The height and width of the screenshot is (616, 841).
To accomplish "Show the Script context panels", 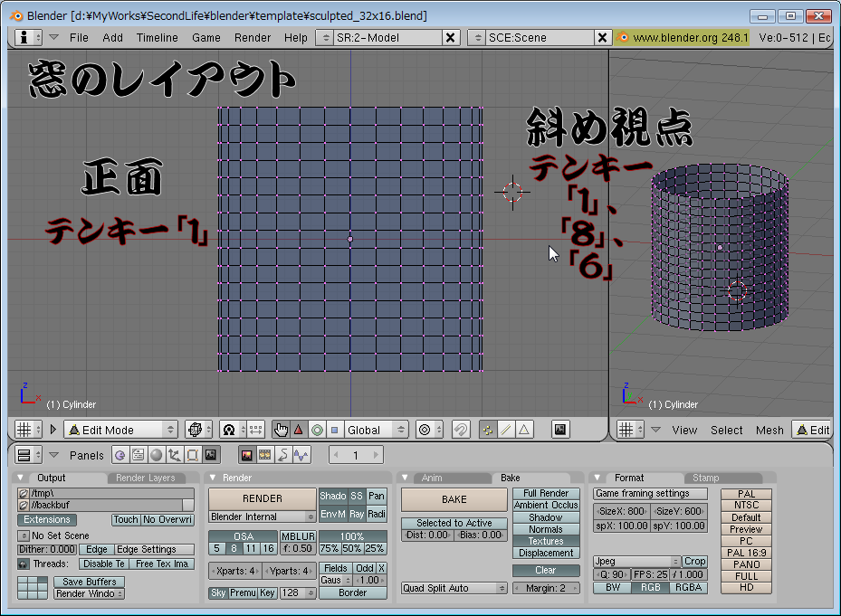I will click(139, 455).
